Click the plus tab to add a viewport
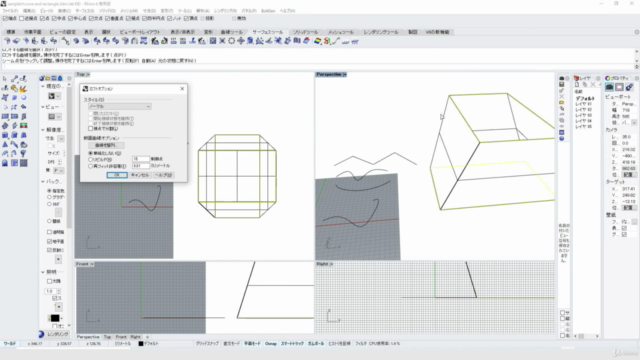The image size is (640, 360). tap(147, 337)
